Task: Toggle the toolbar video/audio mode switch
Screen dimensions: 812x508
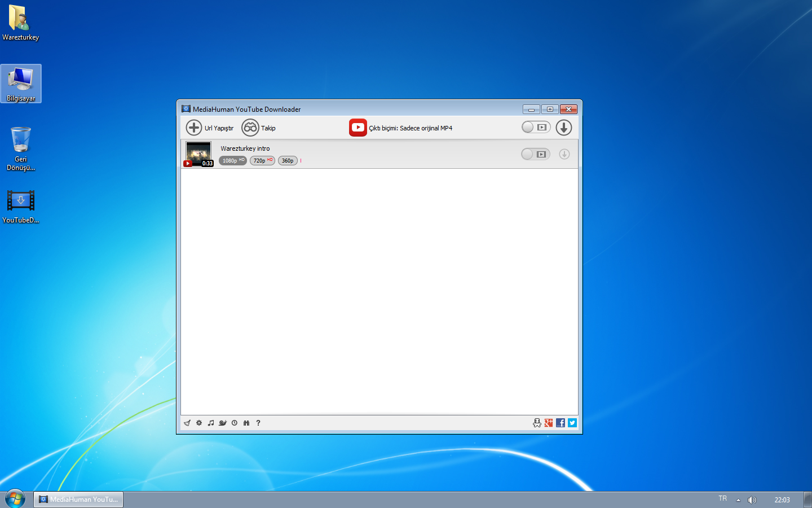Action: coord(536,127)
